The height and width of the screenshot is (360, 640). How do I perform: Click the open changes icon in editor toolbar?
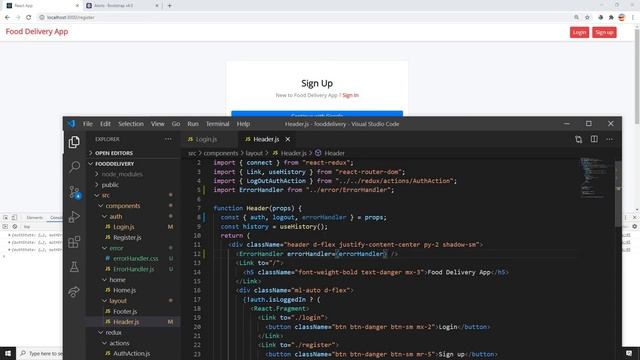pyautogui.click(x=578, y=139)
